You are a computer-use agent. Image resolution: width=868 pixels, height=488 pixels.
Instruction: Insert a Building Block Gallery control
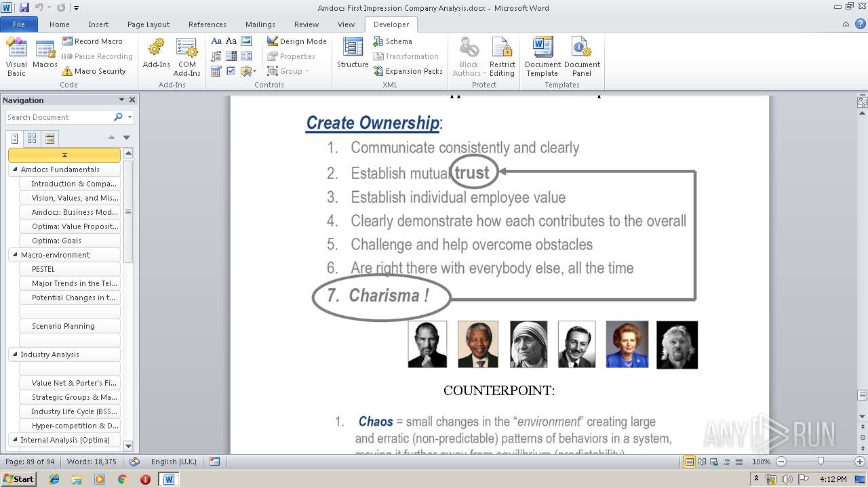(216, 56)
